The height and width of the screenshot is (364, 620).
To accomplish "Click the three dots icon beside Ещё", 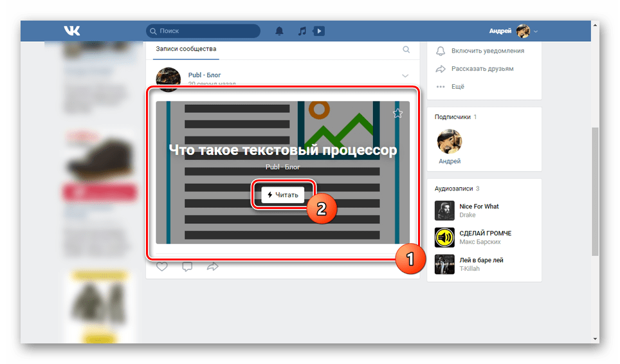I will 441,87.
